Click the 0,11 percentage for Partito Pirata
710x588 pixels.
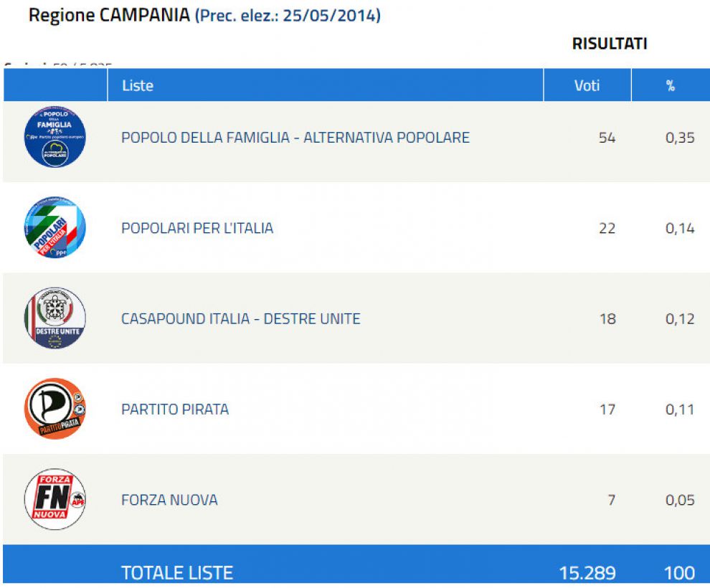(679, 409)
